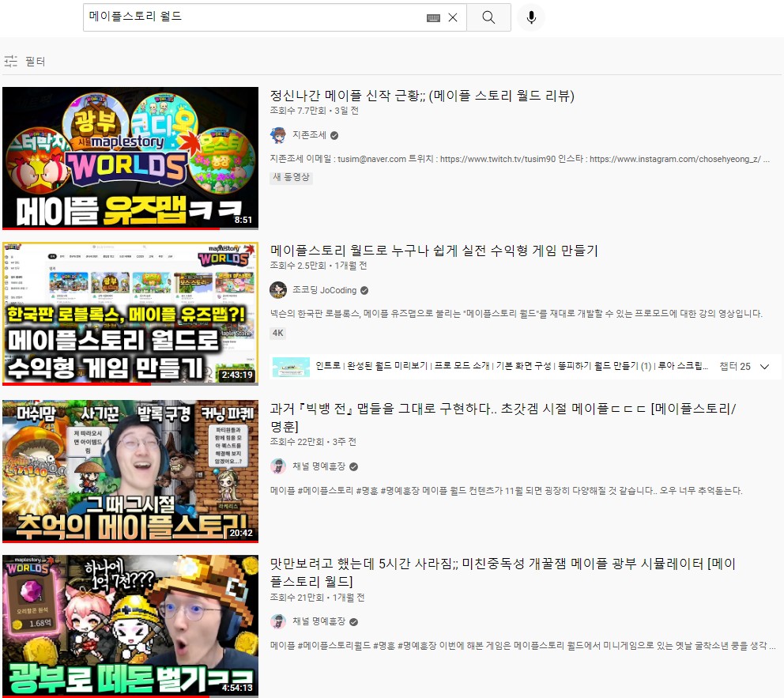Click the 새 동영상 badge
Viewport: 784px width, 698px height.
[x=292, y=178]
